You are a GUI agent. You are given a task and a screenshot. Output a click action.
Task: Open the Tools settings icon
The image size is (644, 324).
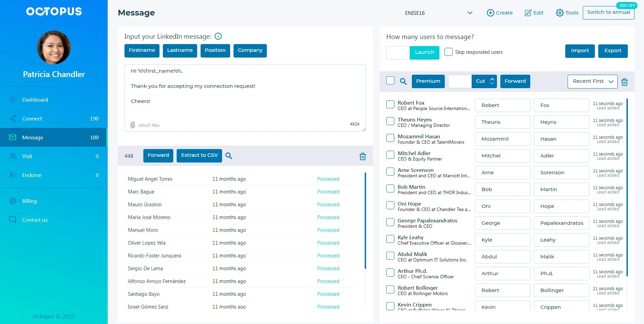pyautogui.click(x=560, y=12)
